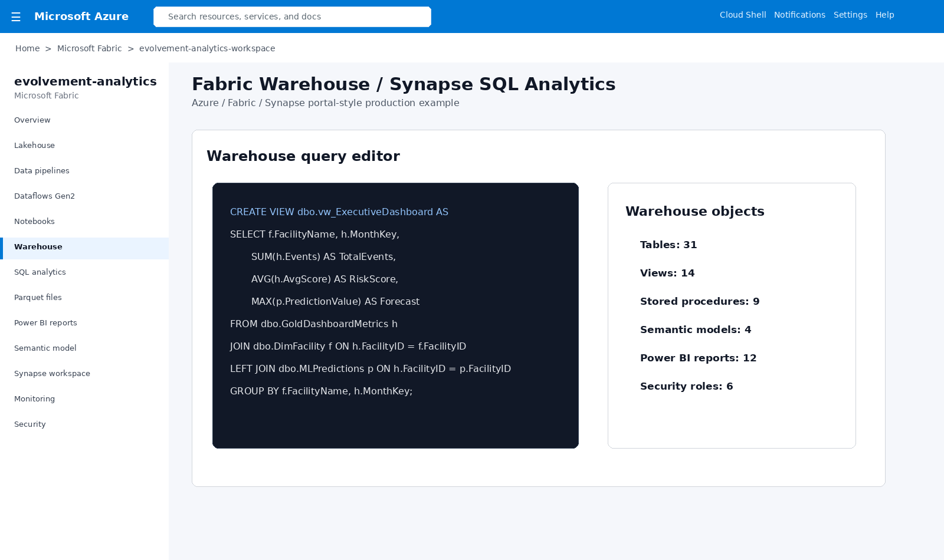Click the FROM dbo.GoldDashboardMetrics line

314,324
